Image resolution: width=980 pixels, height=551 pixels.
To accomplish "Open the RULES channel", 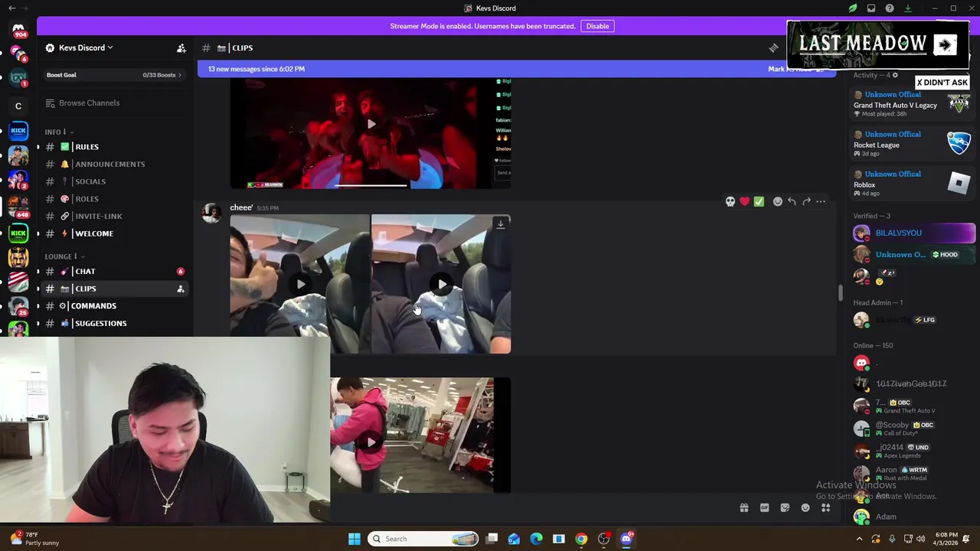I will (115, 147).
